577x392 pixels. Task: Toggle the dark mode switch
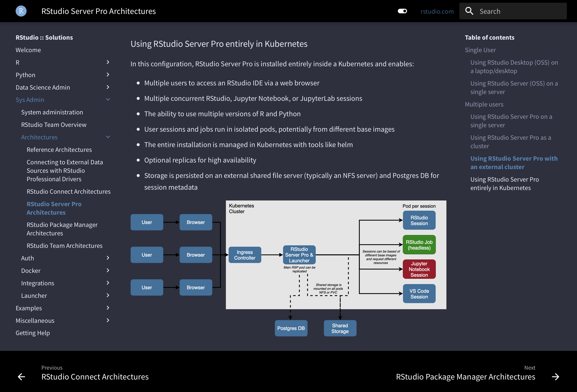402,11
